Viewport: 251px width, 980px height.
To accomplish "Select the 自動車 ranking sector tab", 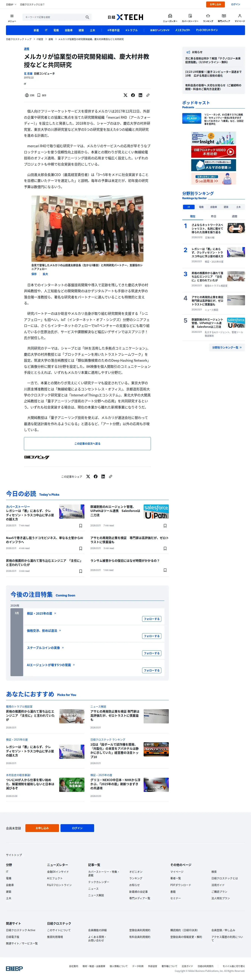I will 214,207.
